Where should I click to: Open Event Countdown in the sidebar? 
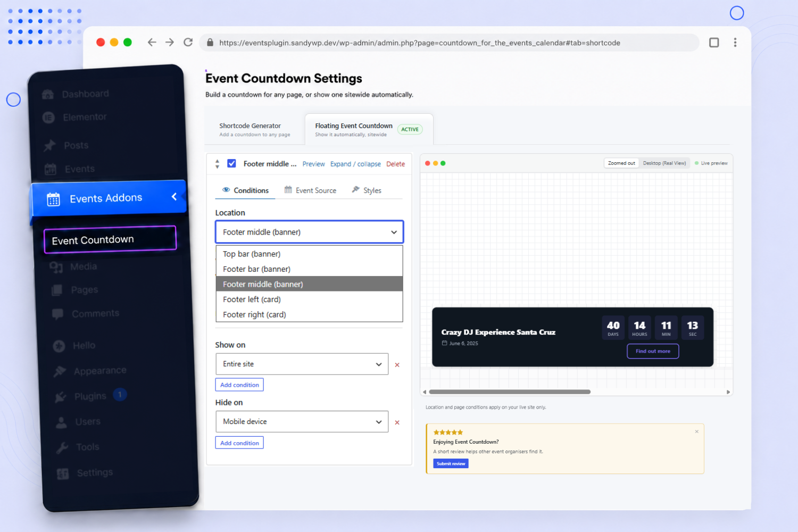coord(110,239)
